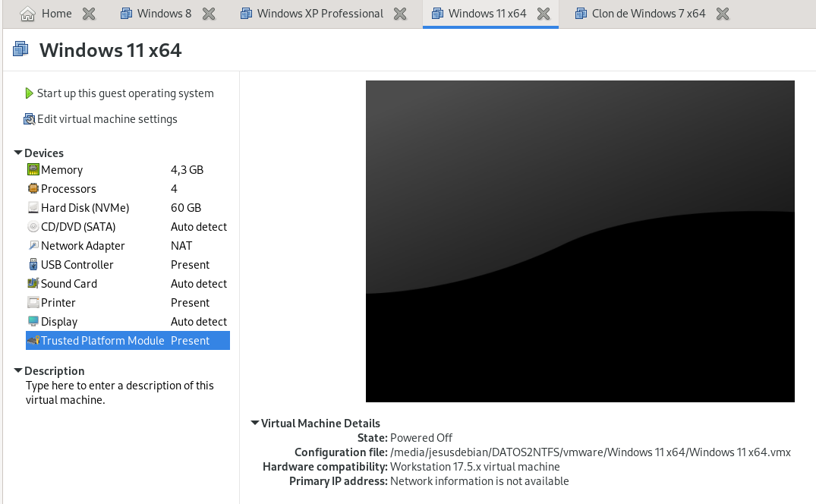Collapse the Description section

[x=17, y=370]
